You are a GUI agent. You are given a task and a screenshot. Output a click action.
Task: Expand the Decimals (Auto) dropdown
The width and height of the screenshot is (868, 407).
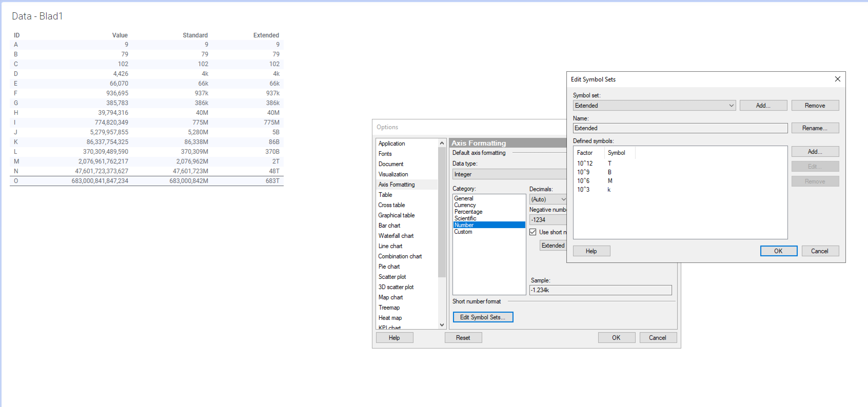[548, 199]
